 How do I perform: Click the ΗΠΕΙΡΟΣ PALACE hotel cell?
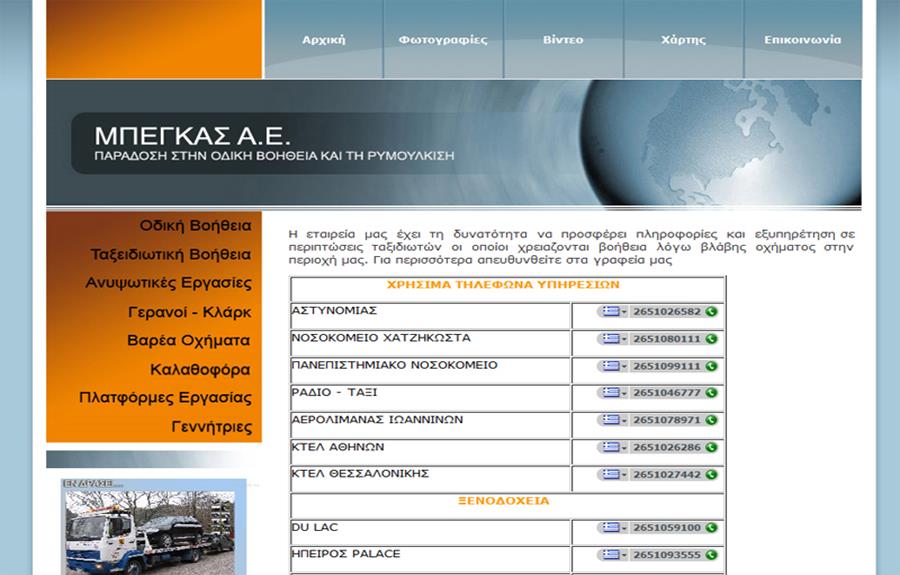pos(430,560)
